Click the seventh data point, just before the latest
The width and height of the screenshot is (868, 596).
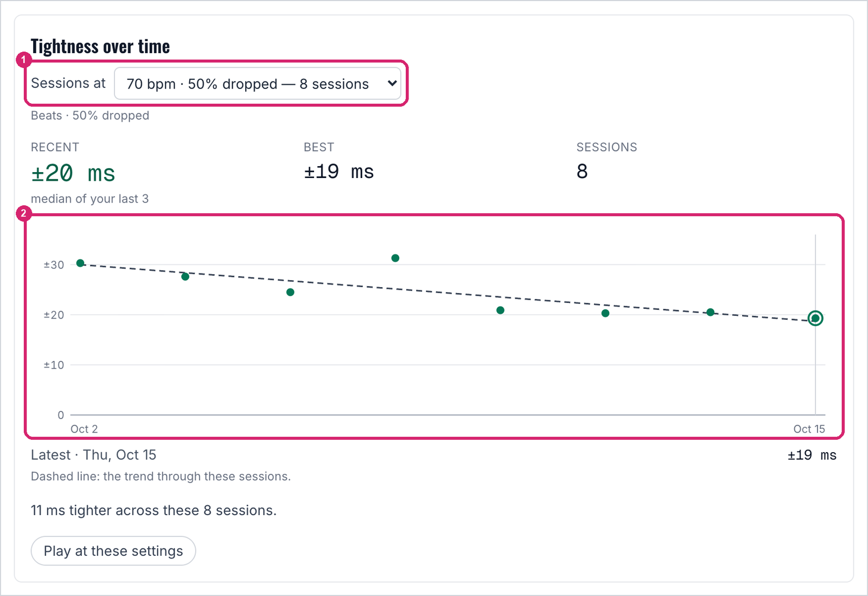tap(711, 312)
